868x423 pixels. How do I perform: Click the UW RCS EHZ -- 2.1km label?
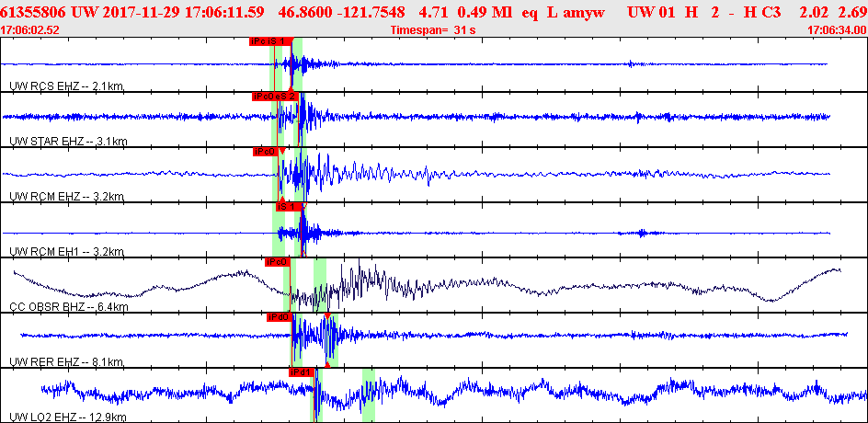(67, 86)
